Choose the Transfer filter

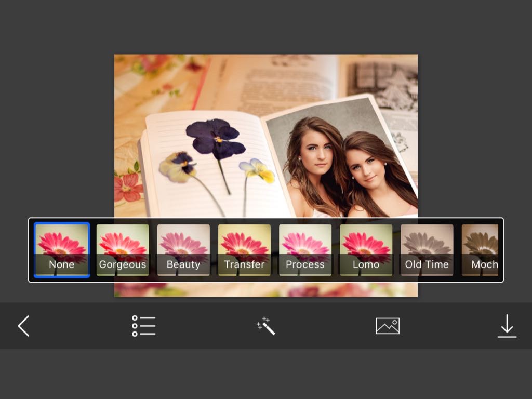[244, 250]
